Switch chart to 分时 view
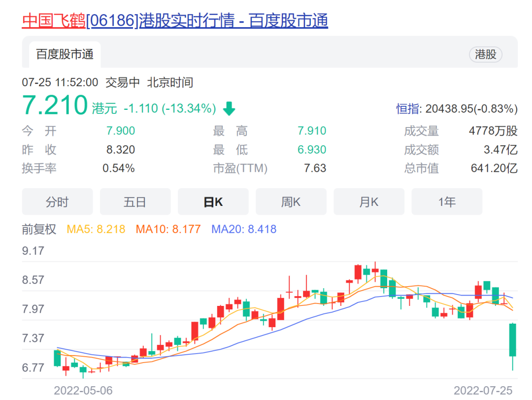 point(57,202)
